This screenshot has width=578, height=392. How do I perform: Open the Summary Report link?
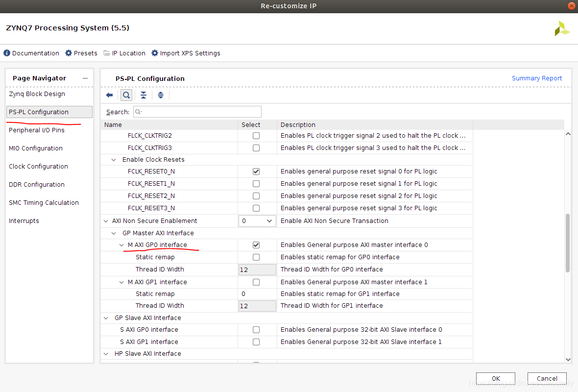point(537,78)
